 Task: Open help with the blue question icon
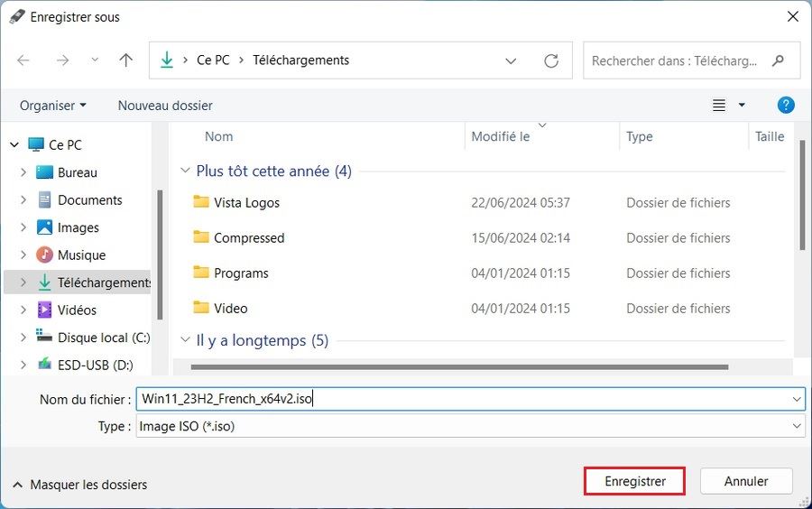[x=786, y=105]
